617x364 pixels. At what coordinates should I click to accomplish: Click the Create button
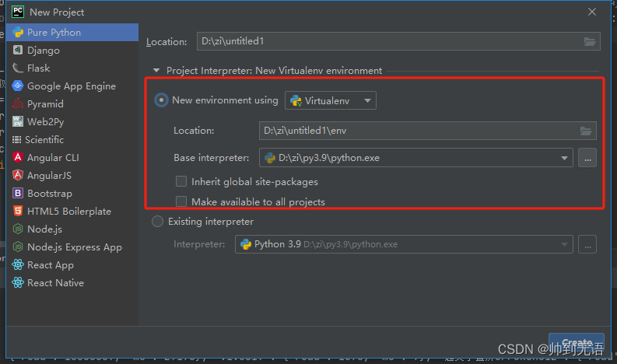point(577,343)
